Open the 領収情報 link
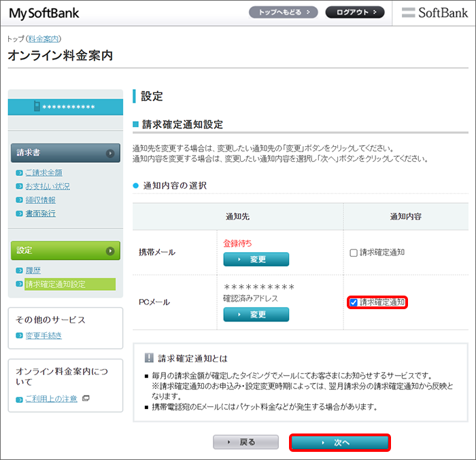Screen dimensions: 476x460 (40, 200)
